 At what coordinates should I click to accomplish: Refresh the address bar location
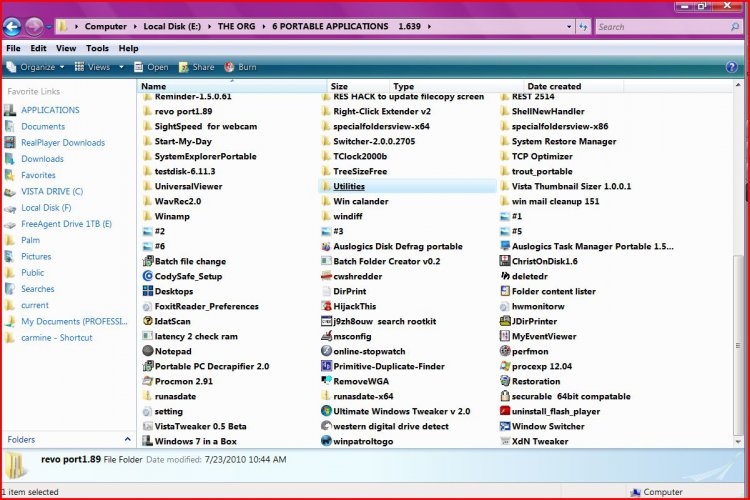point(583,27)
